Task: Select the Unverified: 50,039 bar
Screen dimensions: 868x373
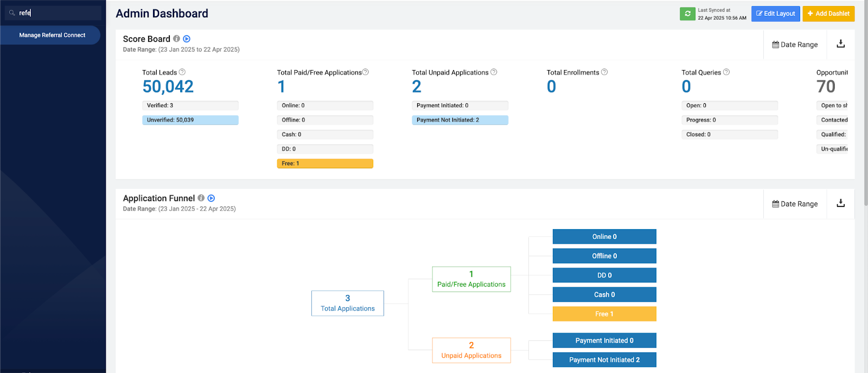Action: 190,120
